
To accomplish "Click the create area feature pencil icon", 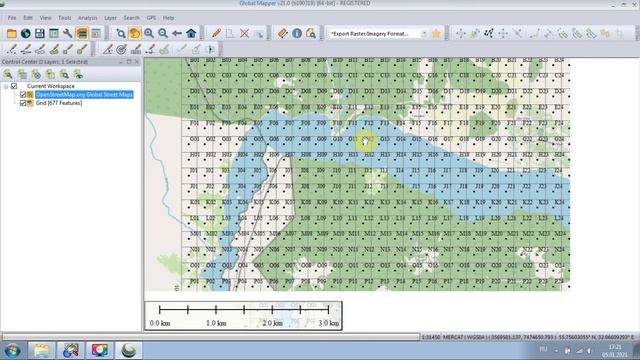I will pos(40,49).
